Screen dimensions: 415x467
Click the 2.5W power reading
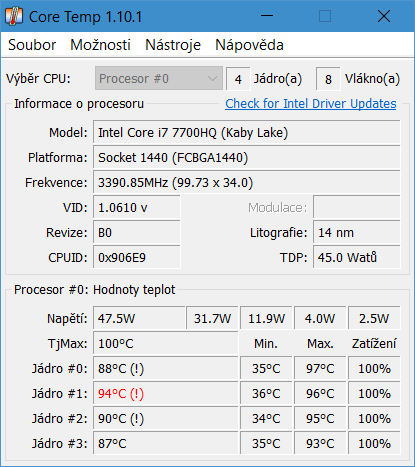coord(374,318)
